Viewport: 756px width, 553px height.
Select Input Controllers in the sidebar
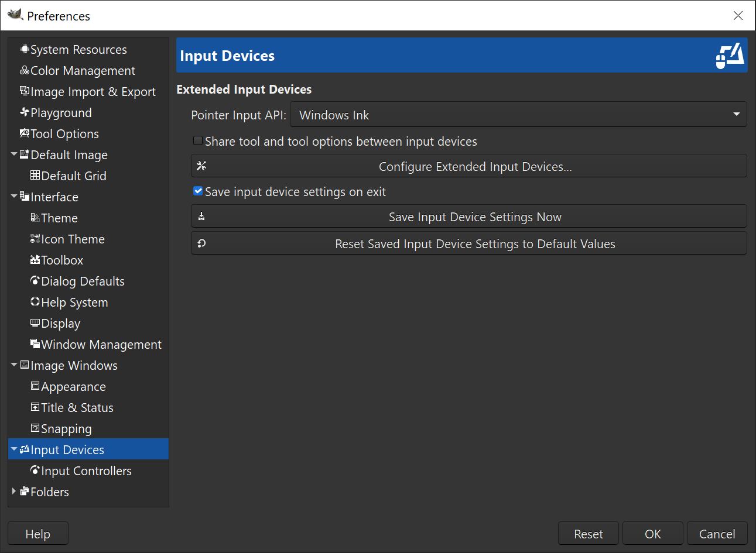tap(85, 470)
